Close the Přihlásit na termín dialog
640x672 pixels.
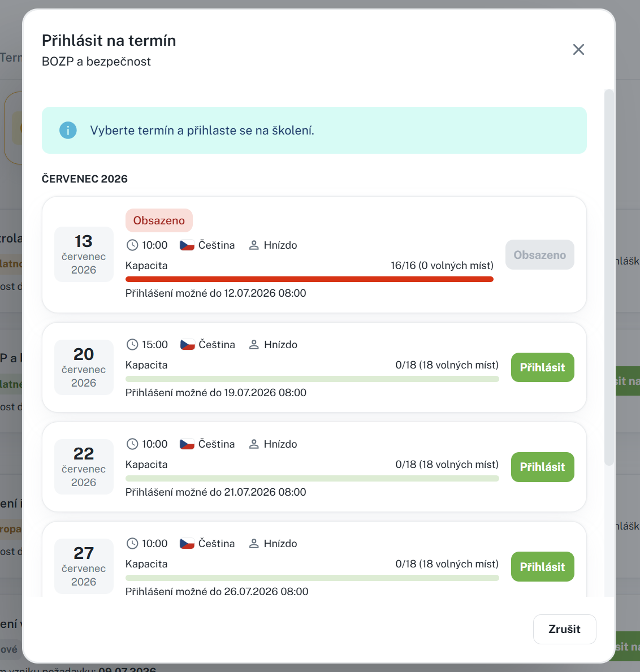(x=578, y=50)
